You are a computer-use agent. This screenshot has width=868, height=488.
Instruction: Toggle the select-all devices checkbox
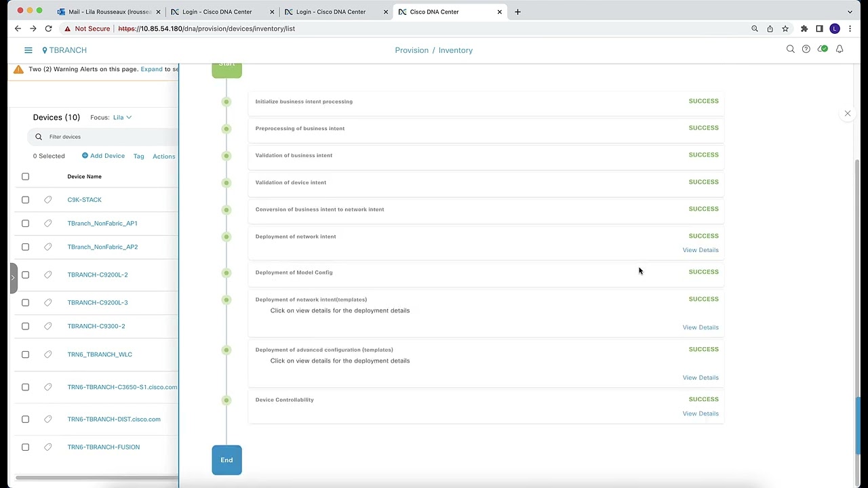(25, 176)
